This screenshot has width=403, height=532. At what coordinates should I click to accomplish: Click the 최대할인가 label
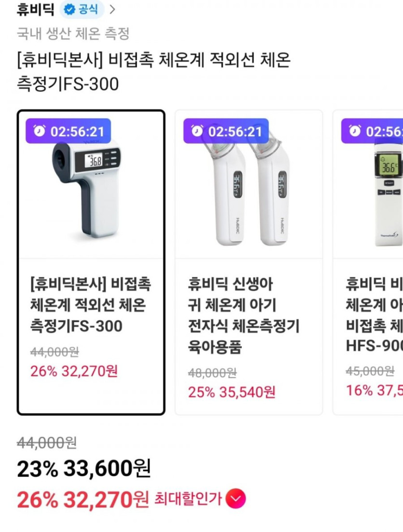pyautogui.click(x=188, y=499)
